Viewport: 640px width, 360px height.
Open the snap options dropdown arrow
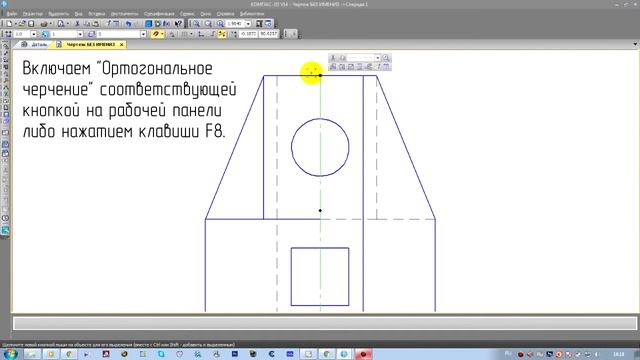pos(162,34)
